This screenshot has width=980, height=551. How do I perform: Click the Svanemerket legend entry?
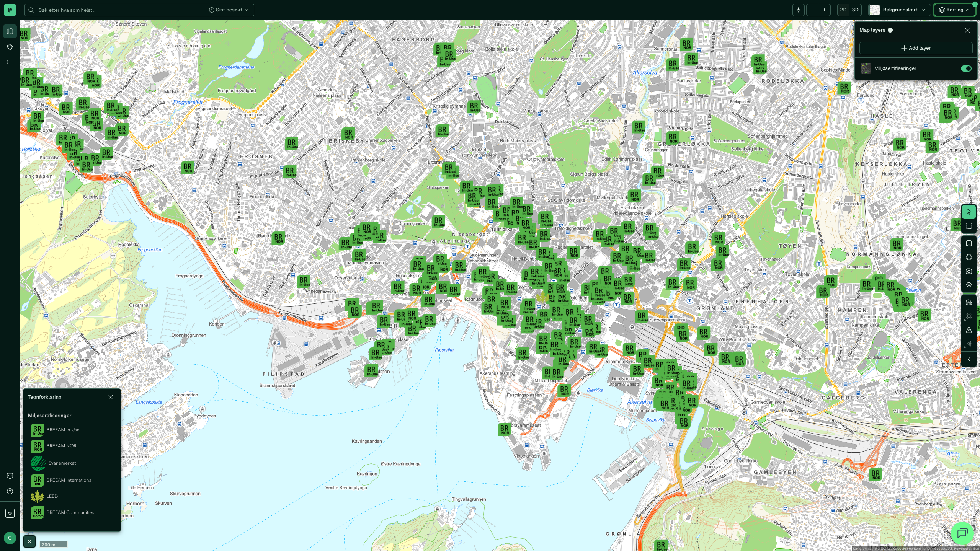click(54, 463)
